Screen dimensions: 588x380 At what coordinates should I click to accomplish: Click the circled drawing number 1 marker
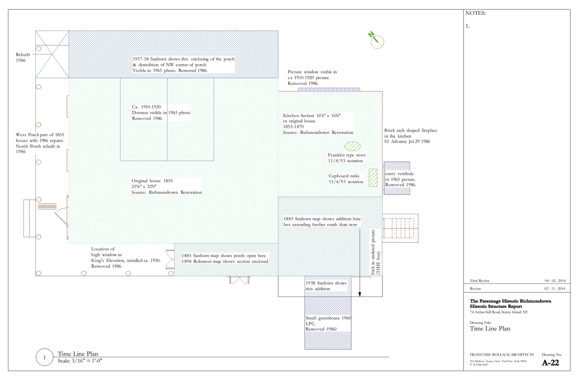[44, 357]
